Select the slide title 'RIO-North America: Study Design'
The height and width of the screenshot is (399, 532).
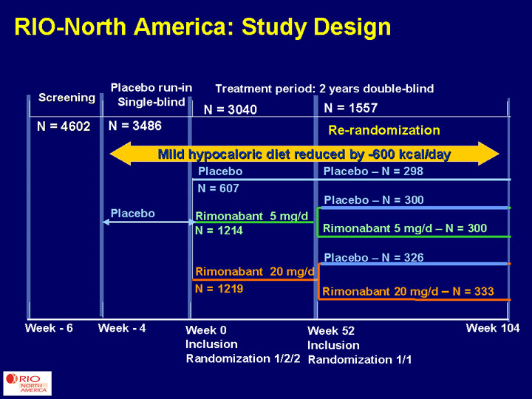pos(202,27)
